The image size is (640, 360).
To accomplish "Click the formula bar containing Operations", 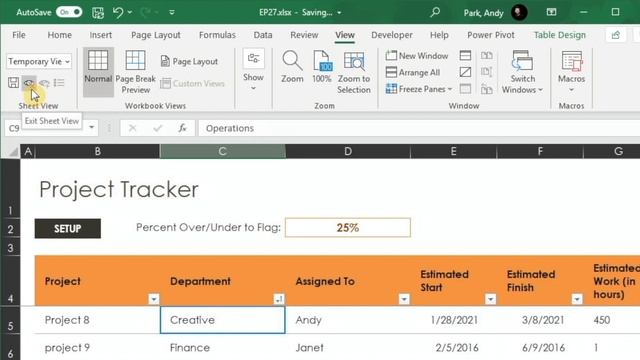I will coord(419,128).
